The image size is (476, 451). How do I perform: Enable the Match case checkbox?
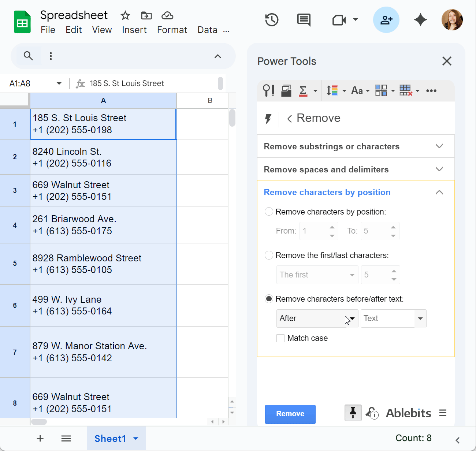tap(280, 338)
